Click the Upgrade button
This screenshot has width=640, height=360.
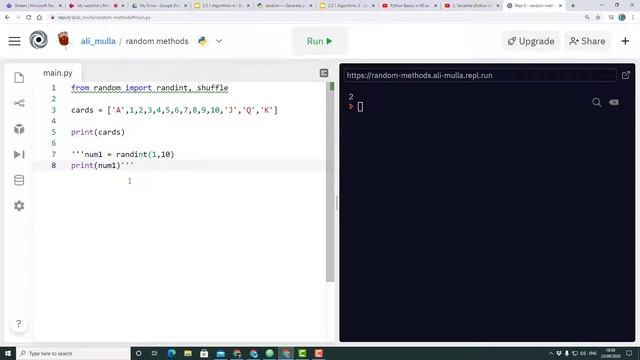pyautogui.click(x=531, y=41)
